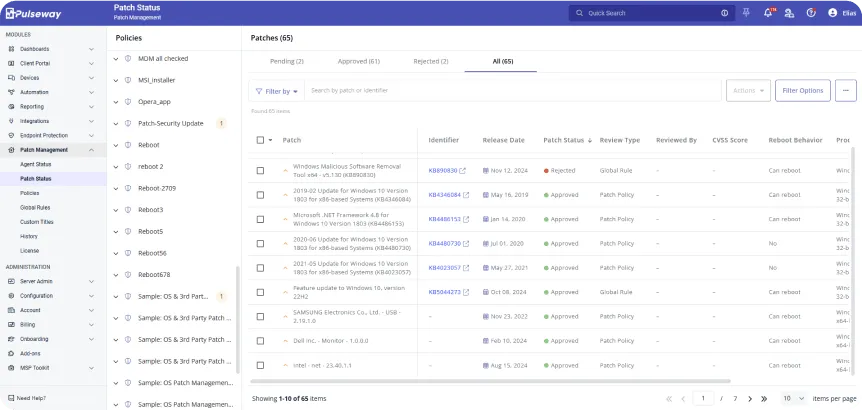862x410 pixels.
Task: Open the Filter by dropdown
Action: 276,91
